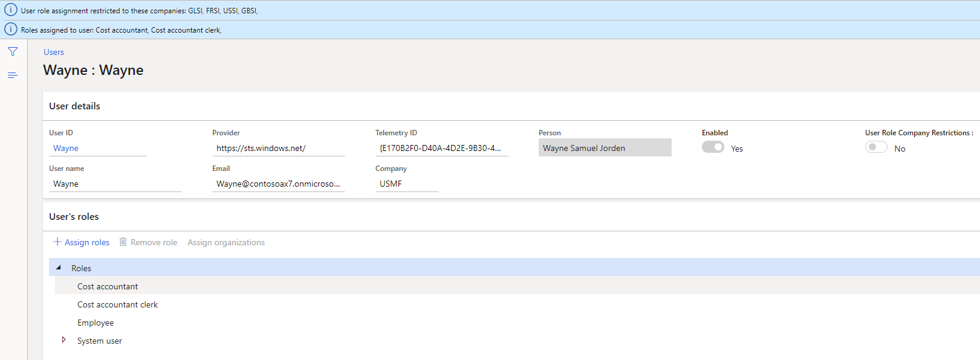980x360 pixels.
Task: Collapse the Roles tree node
Action: point(59,268)
